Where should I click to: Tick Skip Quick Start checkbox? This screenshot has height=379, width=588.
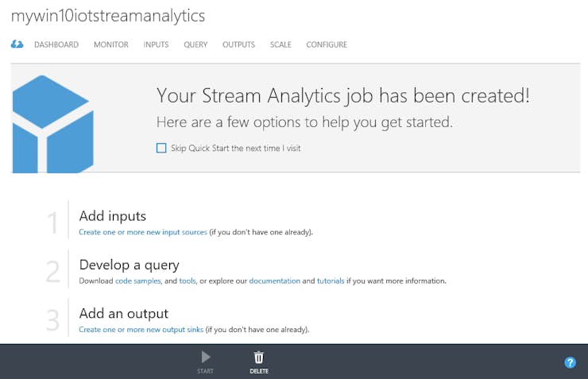click(161, 148)
